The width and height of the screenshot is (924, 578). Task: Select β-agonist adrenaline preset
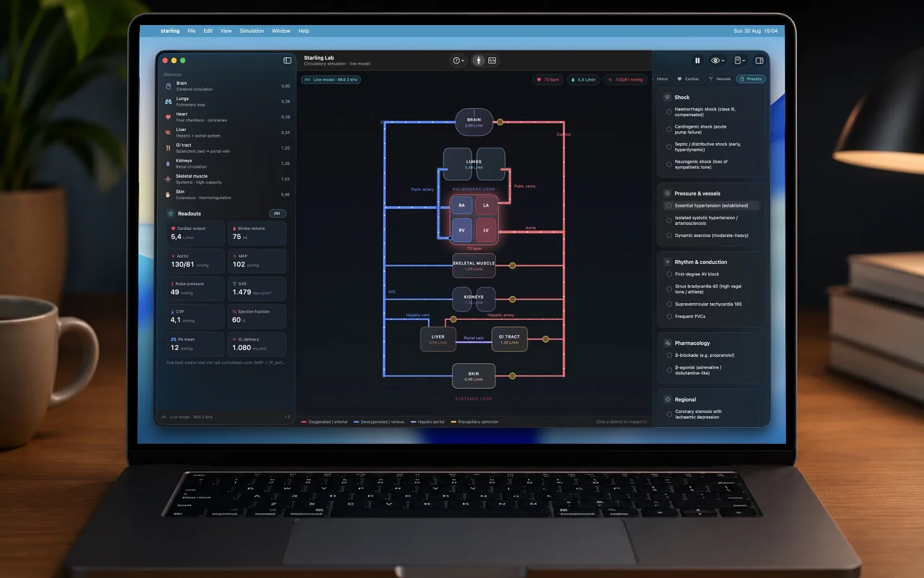(711, 371)
